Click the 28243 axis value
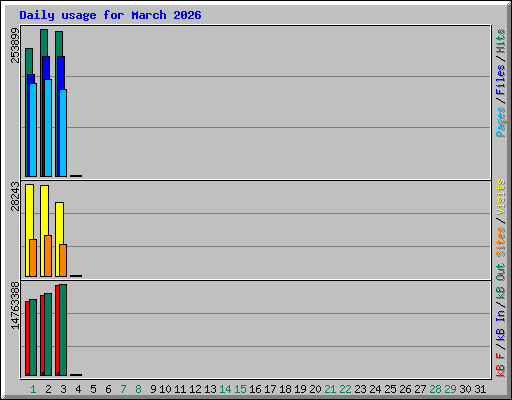This screenshot has height=400, width=512. point(15,196)
